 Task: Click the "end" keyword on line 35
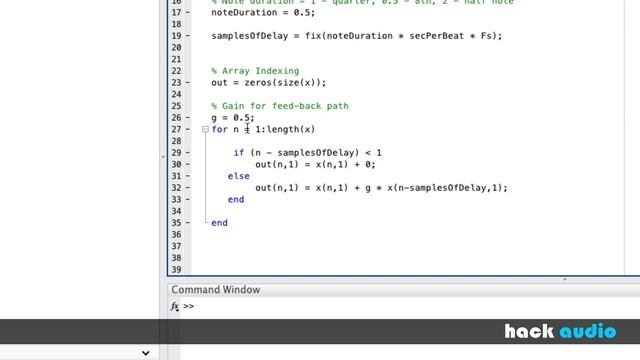coord(220,223)
